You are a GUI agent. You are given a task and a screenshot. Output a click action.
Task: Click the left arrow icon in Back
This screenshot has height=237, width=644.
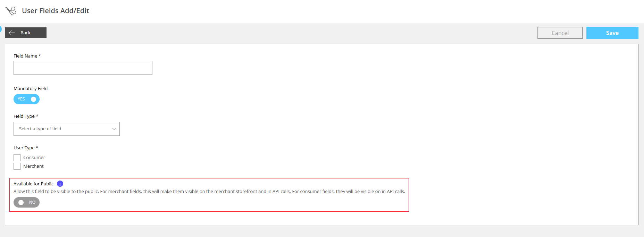coord(12,33)
